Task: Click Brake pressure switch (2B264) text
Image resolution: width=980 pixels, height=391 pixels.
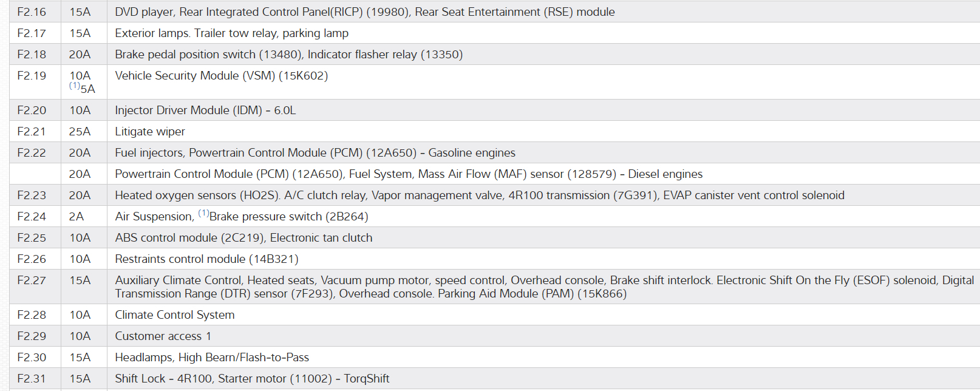Action: (288, 217)
